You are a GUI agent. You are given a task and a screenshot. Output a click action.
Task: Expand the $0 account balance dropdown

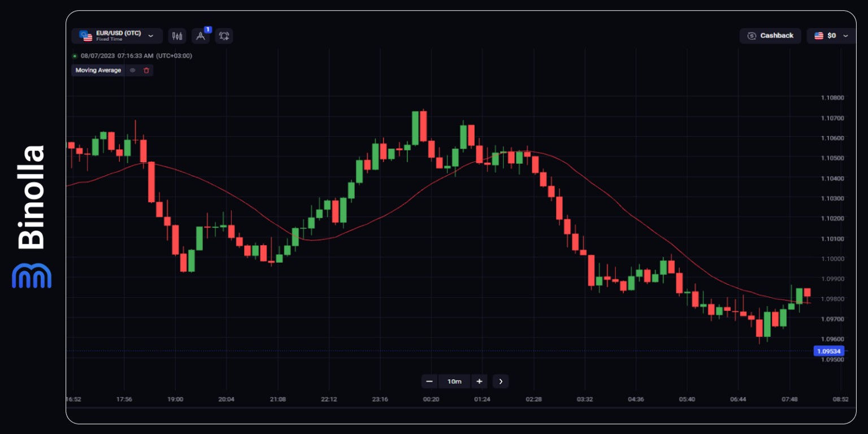click(831, 36)
